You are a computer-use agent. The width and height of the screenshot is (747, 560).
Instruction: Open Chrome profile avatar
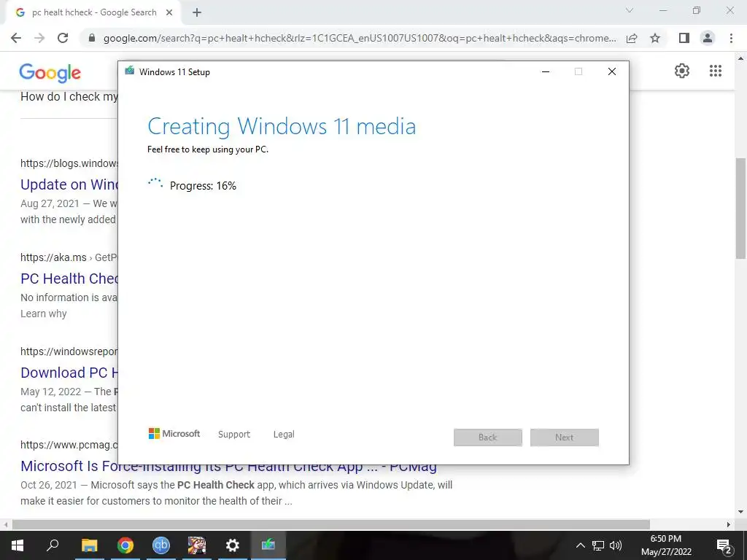click(x=708, y=38)
